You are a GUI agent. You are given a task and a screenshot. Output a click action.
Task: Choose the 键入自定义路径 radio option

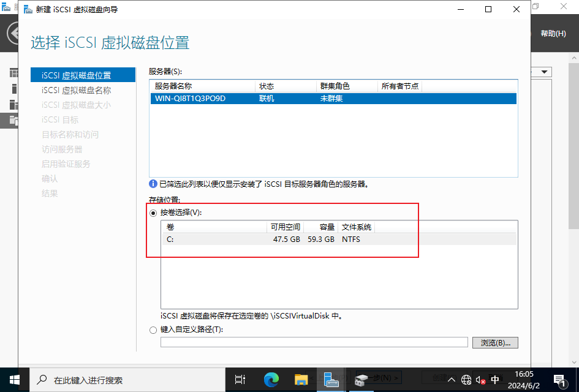coord(153,330)
